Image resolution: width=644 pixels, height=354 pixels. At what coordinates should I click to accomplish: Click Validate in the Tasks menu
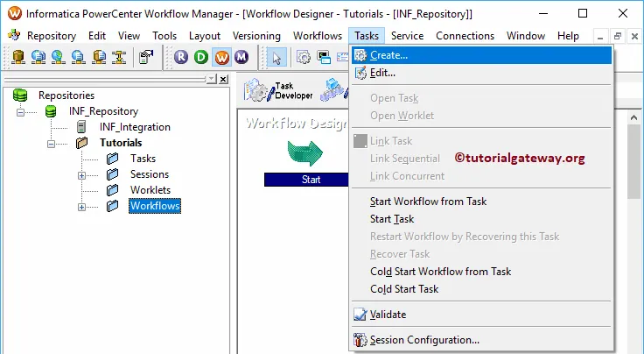388,315
